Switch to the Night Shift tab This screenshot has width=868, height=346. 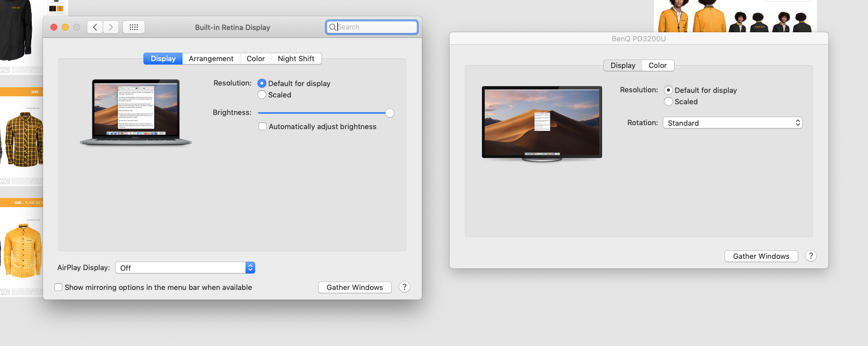click(x=296, y=58)
